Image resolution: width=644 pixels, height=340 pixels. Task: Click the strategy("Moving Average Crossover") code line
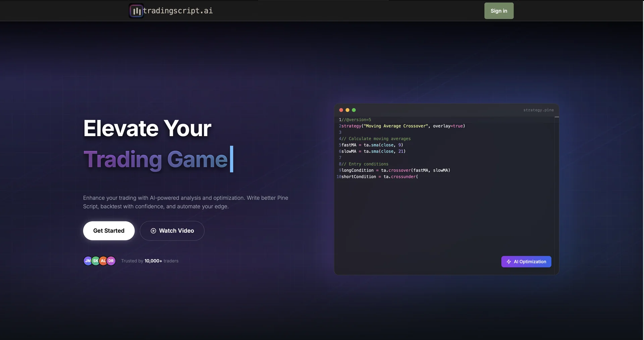coord(403,126)
